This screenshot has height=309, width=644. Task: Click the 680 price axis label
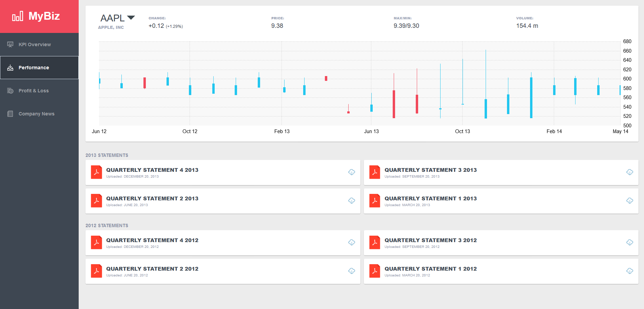(627, 41)
